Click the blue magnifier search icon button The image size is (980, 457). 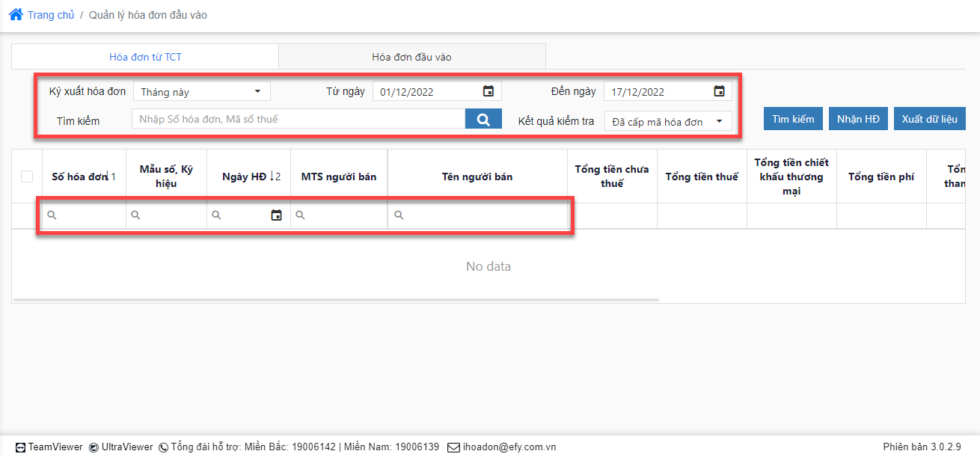pos(483,119)
